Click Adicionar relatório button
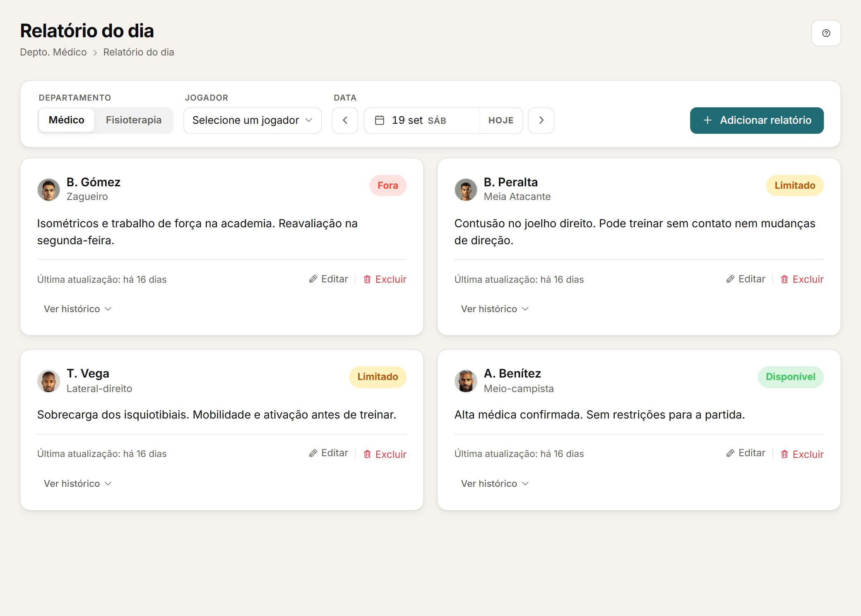 click(757, 120)
